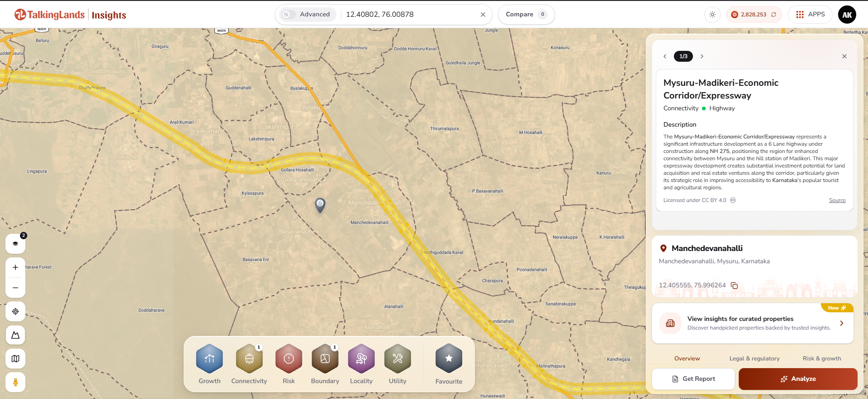Zoom in on the map
The height and width of the screenshot is (399, 868).
click(x=15, y=267)
